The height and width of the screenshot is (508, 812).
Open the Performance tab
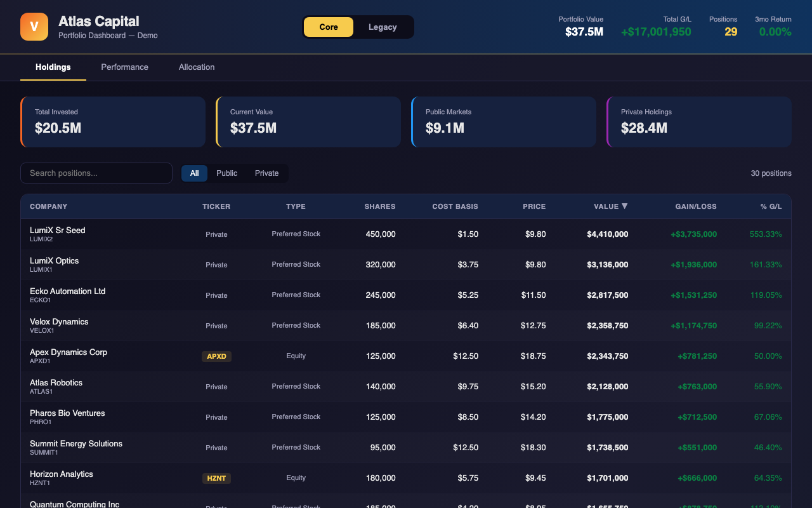[x=125, y=67]
